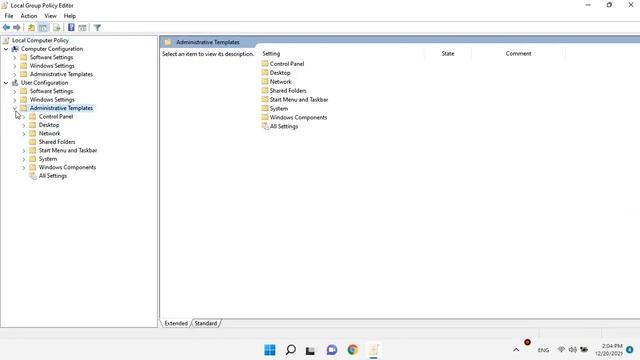Expand Administrative Templates under Computer Configuration
The image size is (640, 360).
(x=15, y=74)
